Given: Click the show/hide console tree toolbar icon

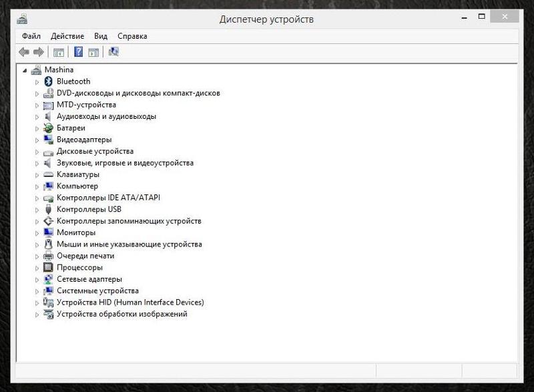Looking at the screenshot, I should pos(58,52).
